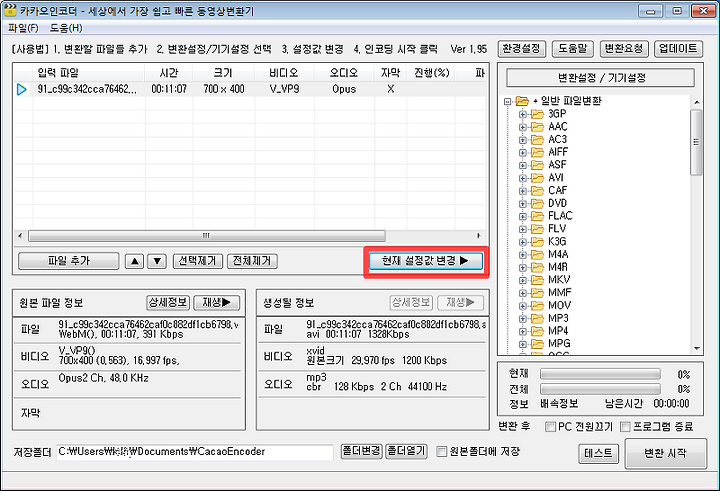Screen dimensions: 720x491
Task: Click the 변환 시작 button
Action: (x=665, y=454)
